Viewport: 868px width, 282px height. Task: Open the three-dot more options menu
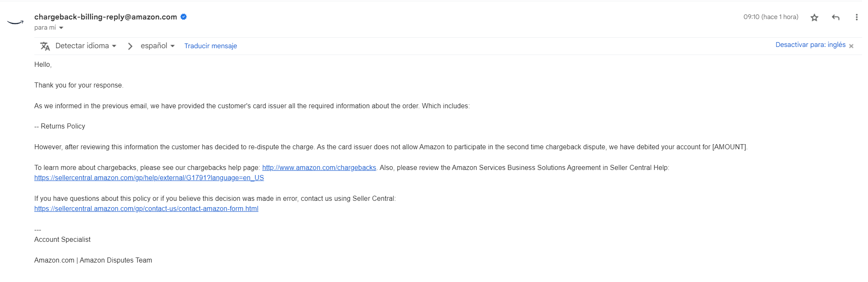coord(857,17)
